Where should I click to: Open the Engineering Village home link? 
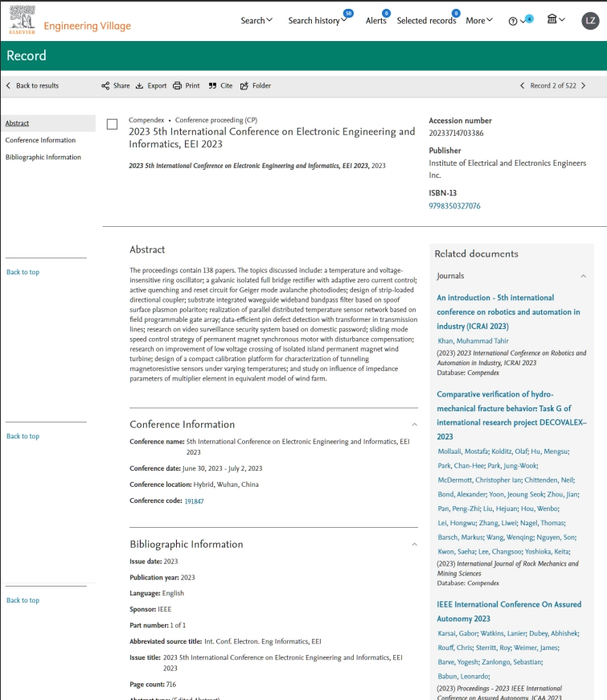pyautogui.click(x=87, y=26)
